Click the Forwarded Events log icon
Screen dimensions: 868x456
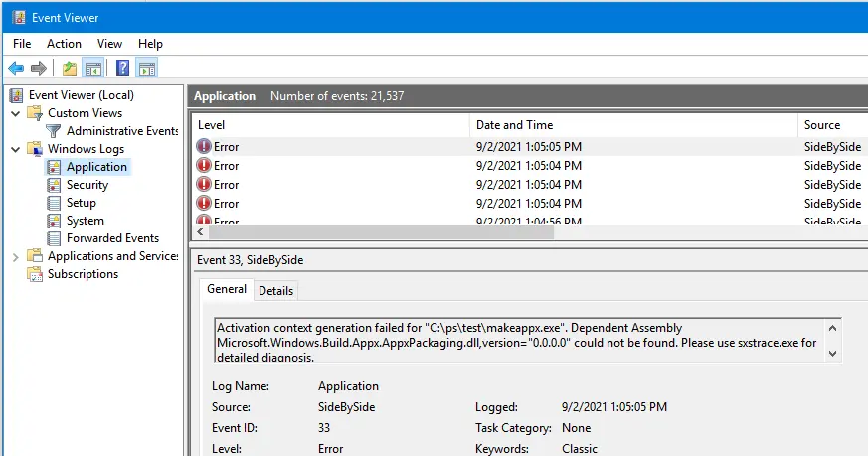54,238
